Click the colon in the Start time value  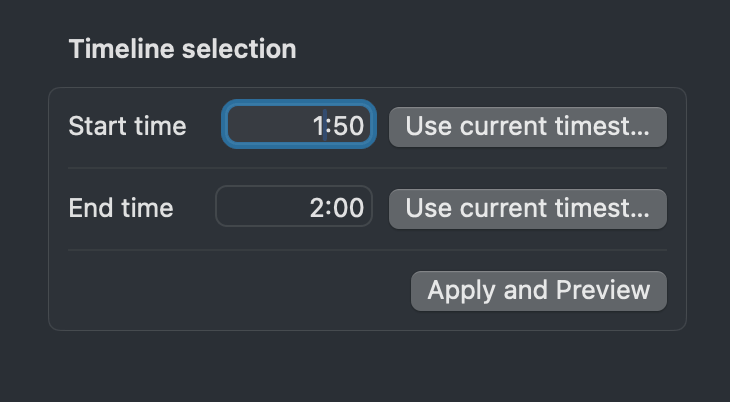(330, 126)
